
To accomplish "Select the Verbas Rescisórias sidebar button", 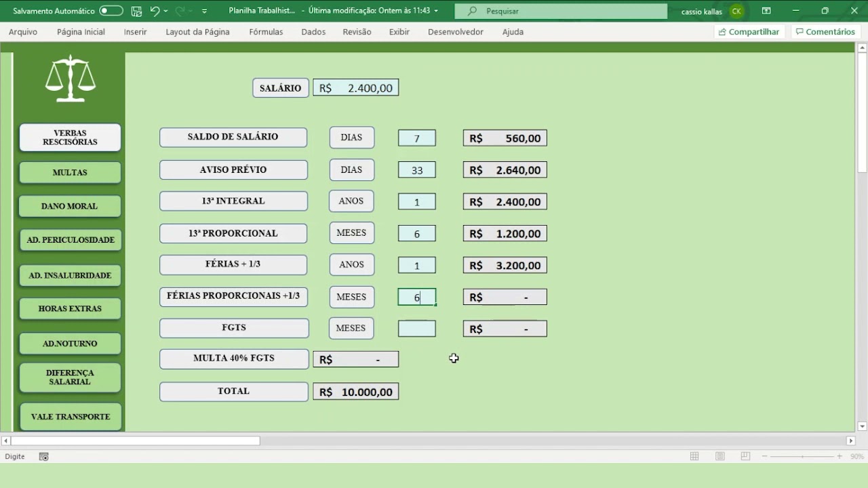I will tap(70, 138).
